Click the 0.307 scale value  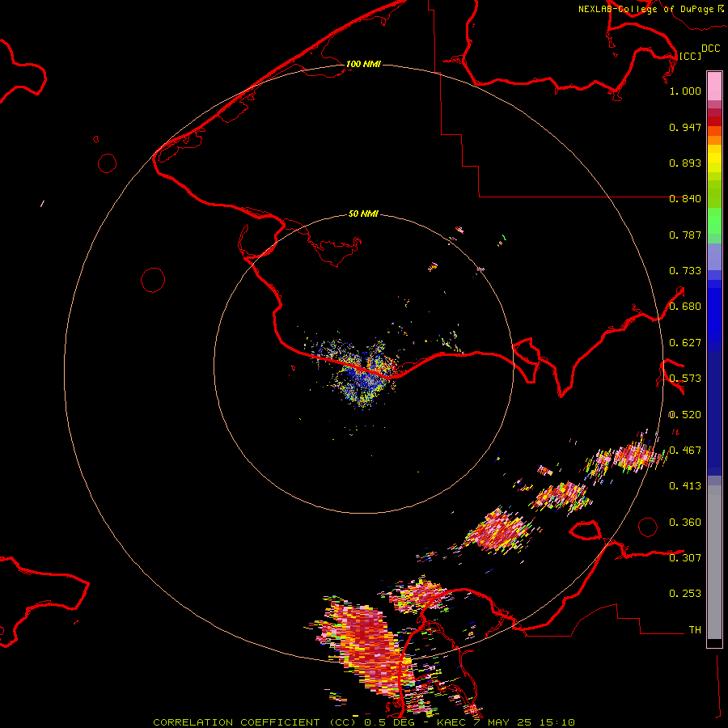point(685,558)
